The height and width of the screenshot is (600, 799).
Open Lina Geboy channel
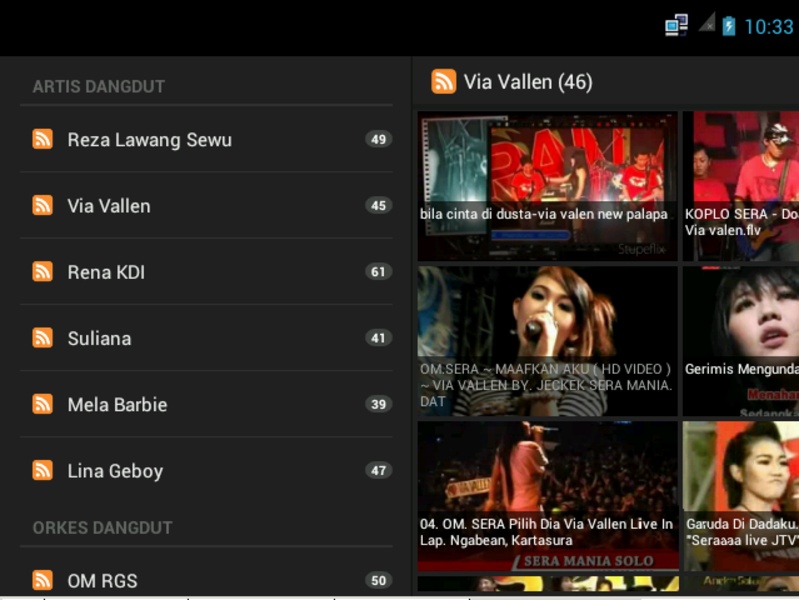[206, 471]
